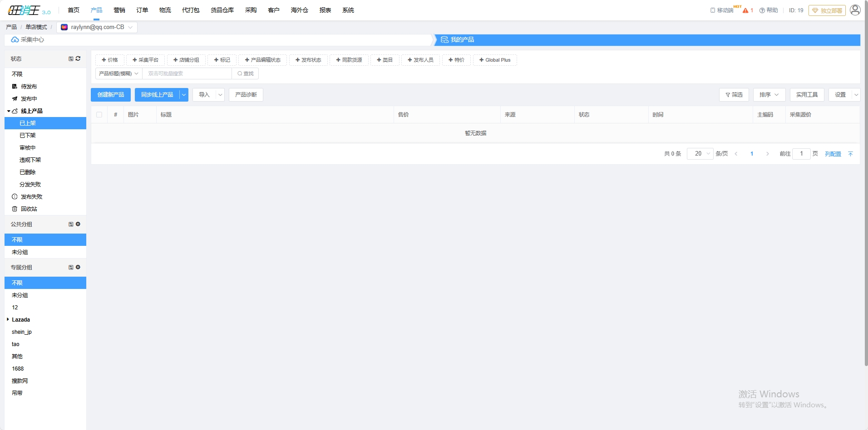Add the 价格 filter condition
Viewport: 868px width, 430px height.
[110, 60]
